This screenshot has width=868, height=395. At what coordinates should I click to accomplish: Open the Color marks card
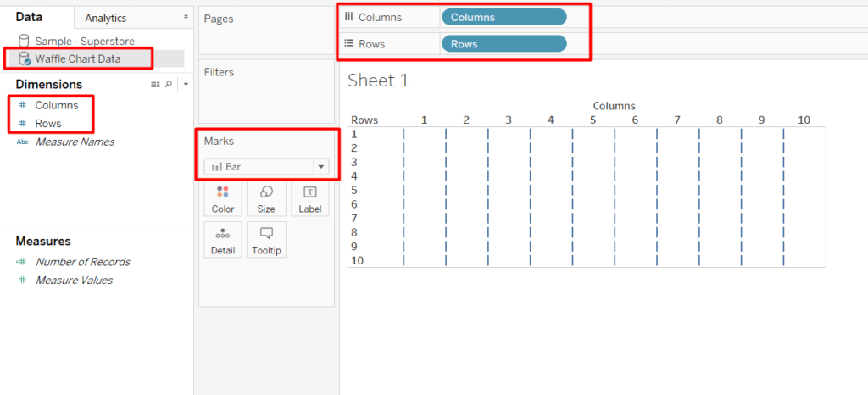coord(223,198)
